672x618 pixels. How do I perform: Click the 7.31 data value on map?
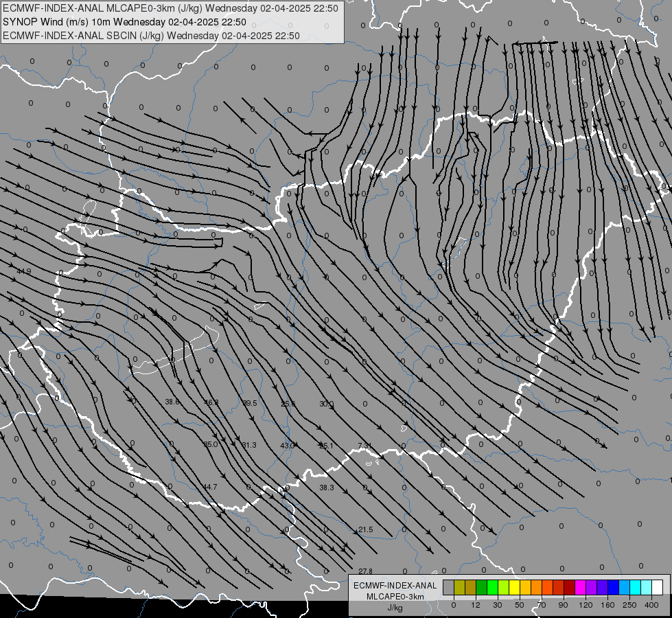tap(364, 446)
